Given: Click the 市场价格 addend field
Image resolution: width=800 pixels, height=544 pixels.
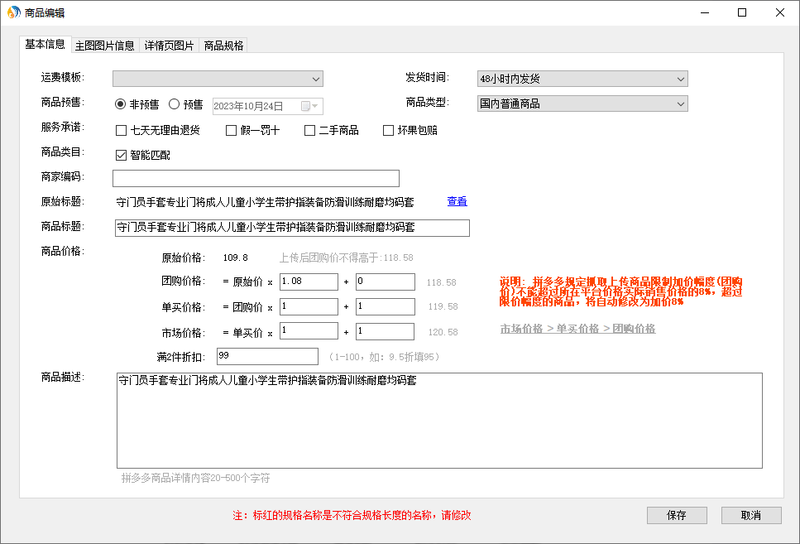Looking at the screenshot, I should click(x=385, y=331).
